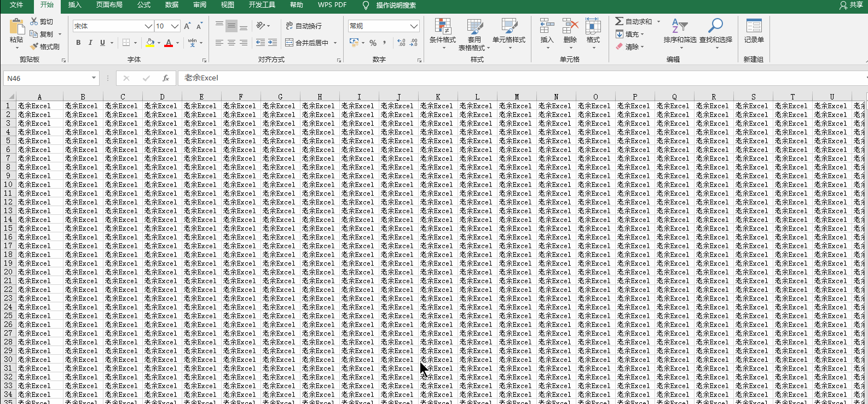The height and width of the screenshot is (404, 868).
Task: Decrease decimal places
Action: [414, 43]
